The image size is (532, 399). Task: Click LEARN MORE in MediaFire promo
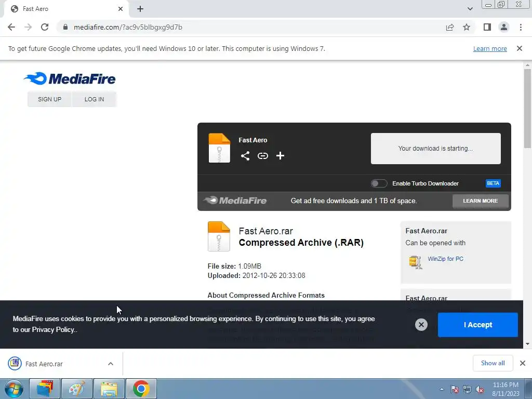pyautogui.click(x=481, y=201)
